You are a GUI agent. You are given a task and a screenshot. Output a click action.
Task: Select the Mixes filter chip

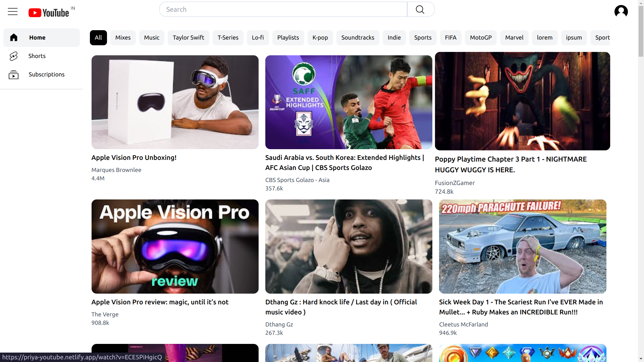[x=123, y=38]
